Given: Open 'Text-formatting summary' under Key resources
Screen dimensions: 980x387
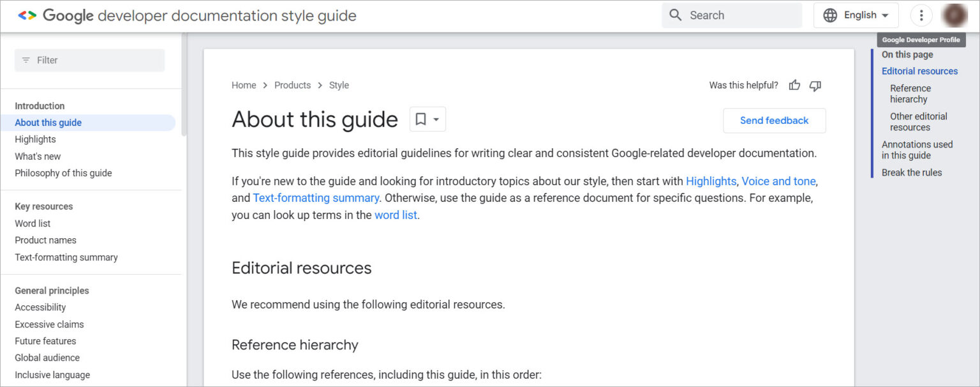Looking at the screenshot, I should coord(66,257).
